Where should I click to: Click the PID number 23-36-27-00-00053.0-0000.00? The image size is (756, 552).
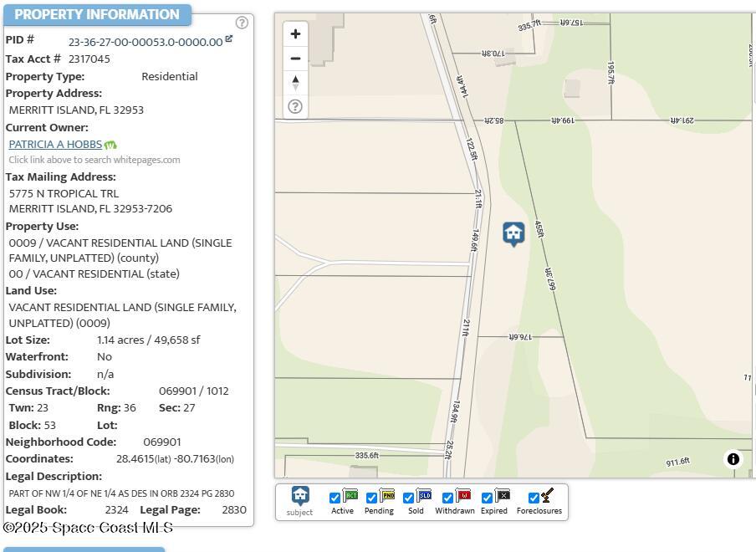[x=145, y=42]
